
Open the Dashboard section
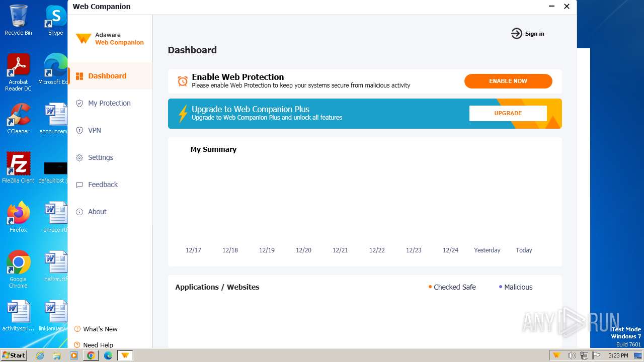(x=110, y=76)
